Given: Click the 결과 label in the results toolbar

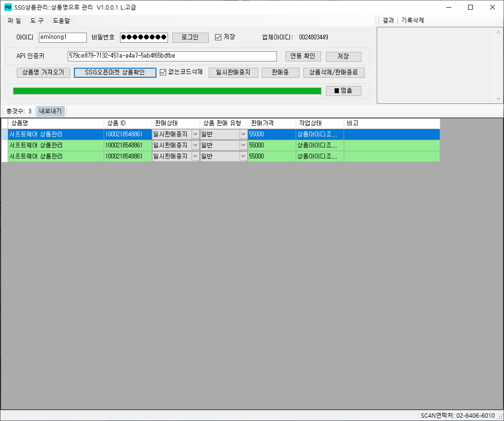Looking at the screenshot, I should [388, 21].
